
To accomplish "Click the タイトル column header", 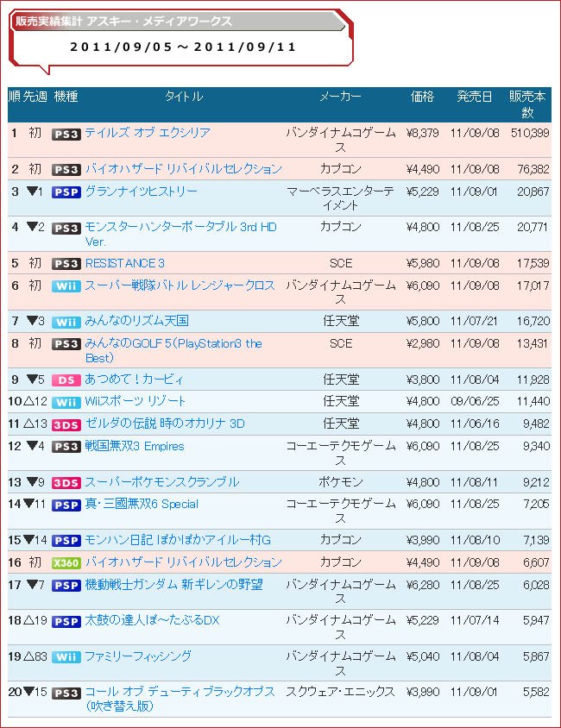I will tap(184, 97).
